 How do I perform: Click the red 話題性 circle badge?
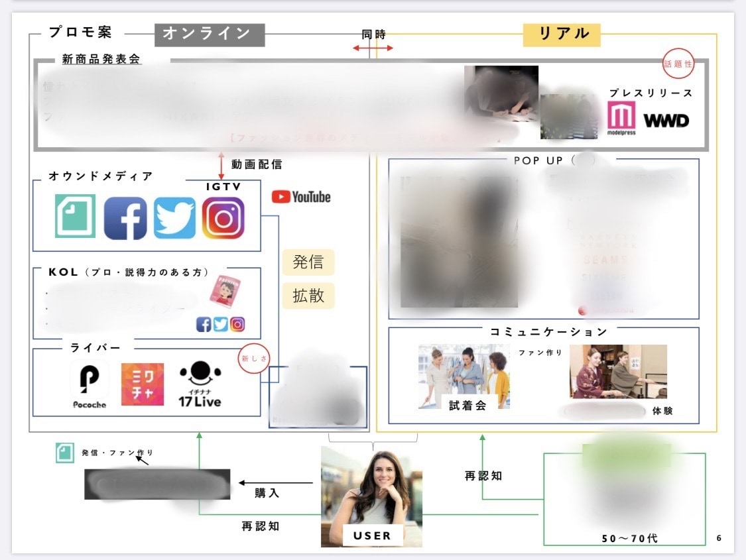click(678, 64)
